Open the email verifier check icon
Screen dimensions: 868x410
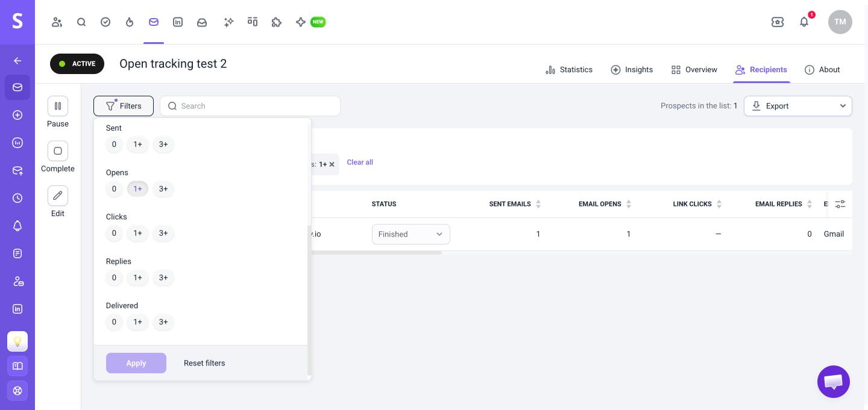(x=105, y=22)
